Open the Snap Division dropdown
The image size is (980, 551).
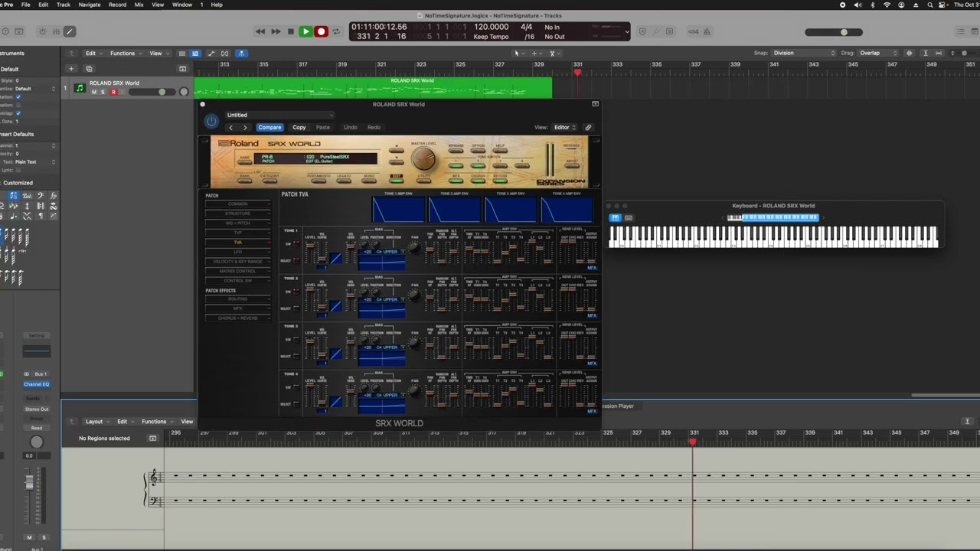point(804,54)
